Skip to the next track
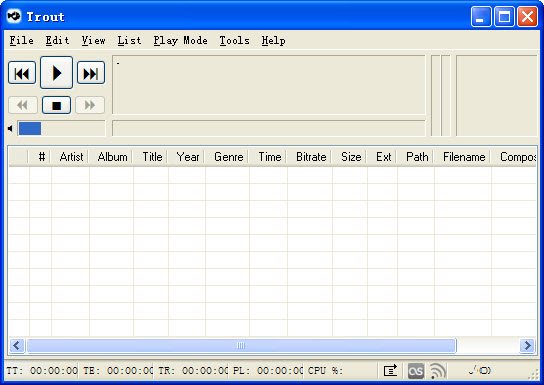The width and height of the screenshot is (544, 385). click(91, 73)
